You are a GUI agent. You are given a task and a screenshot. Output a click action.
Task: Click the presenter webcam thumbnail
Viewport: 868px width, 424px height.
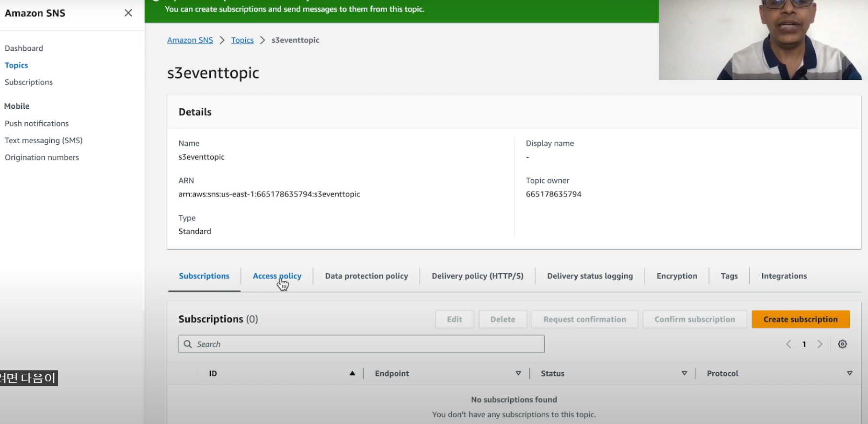tap(763, 40)
